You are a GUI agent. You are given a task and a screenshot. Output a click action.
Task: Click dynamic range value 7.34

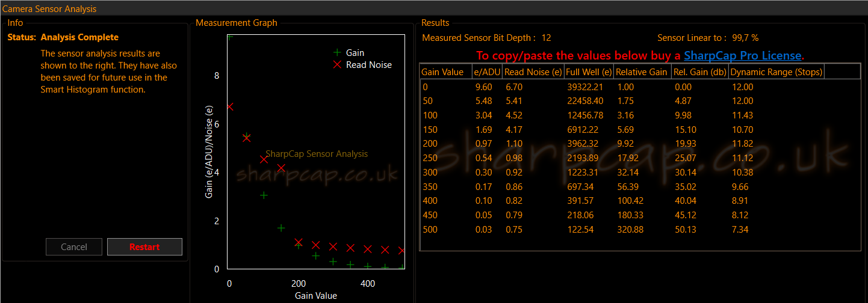[x=739, y=230]
